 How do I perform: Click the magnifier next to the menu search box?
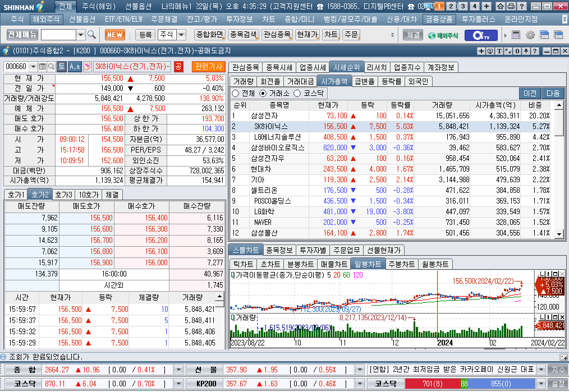(x=91, y=35)
